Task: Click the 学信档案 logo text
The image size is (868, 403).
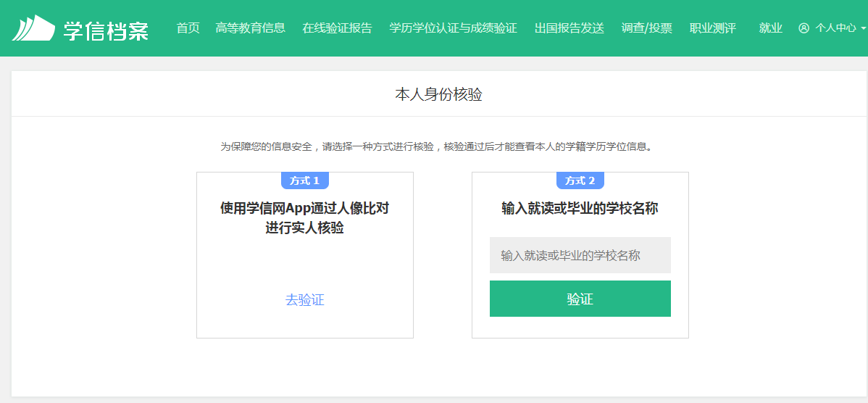Action: (106, 30)
